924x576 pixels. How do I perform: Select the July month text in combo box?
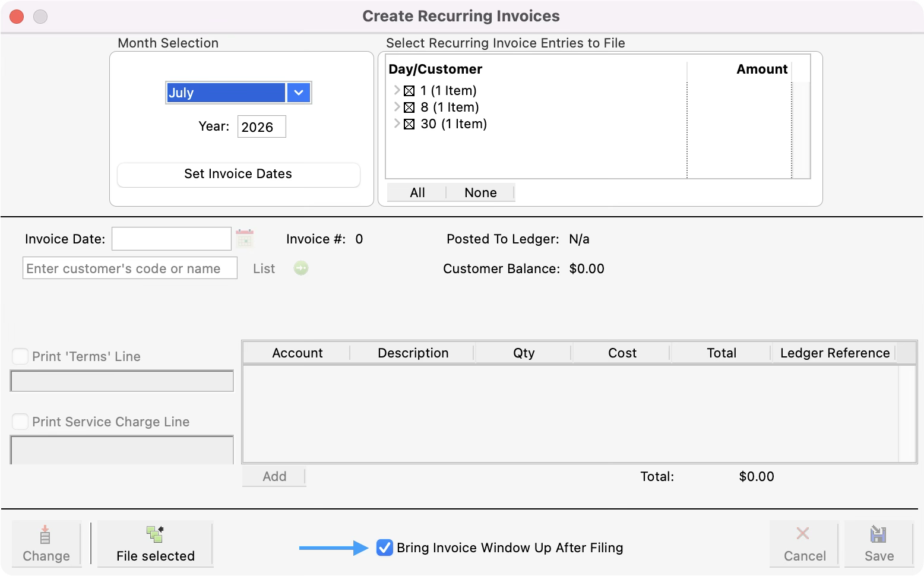pos(226,93)
